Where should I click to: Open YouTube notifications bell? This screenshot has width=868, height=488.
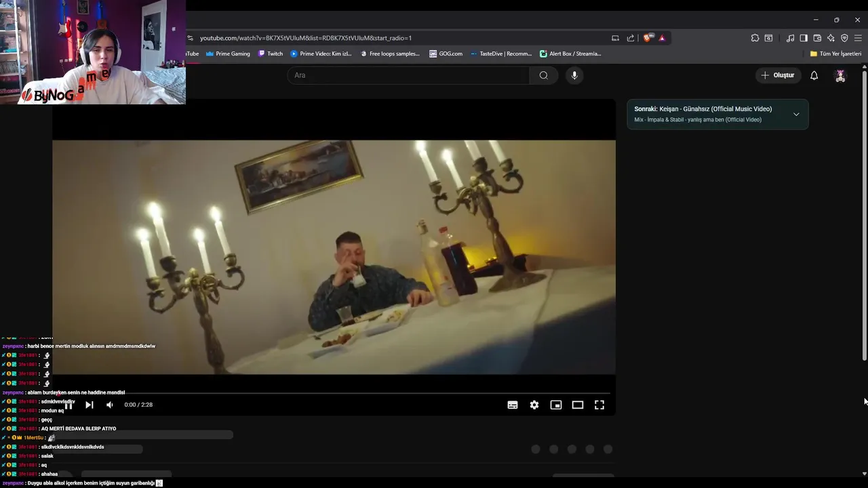tap(814, 75)
